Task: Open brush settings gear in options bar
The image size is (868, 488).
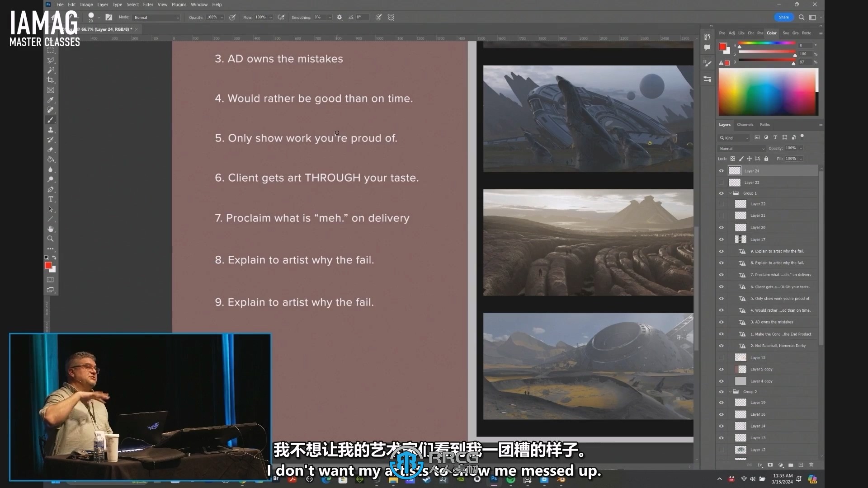Action: point(340,17)
